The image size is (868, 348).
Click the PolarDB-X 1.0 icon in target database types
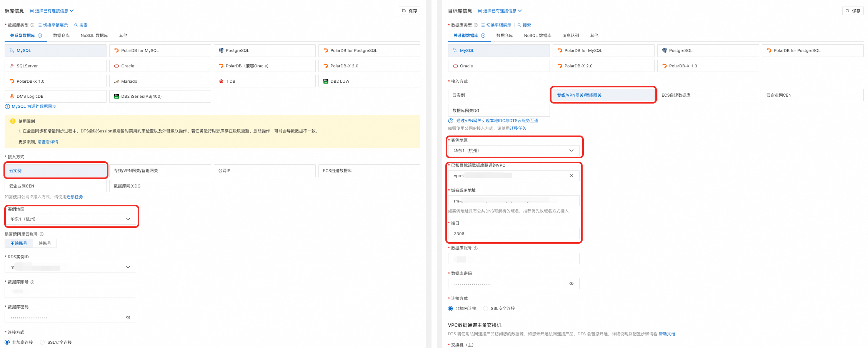pos(664,66)
